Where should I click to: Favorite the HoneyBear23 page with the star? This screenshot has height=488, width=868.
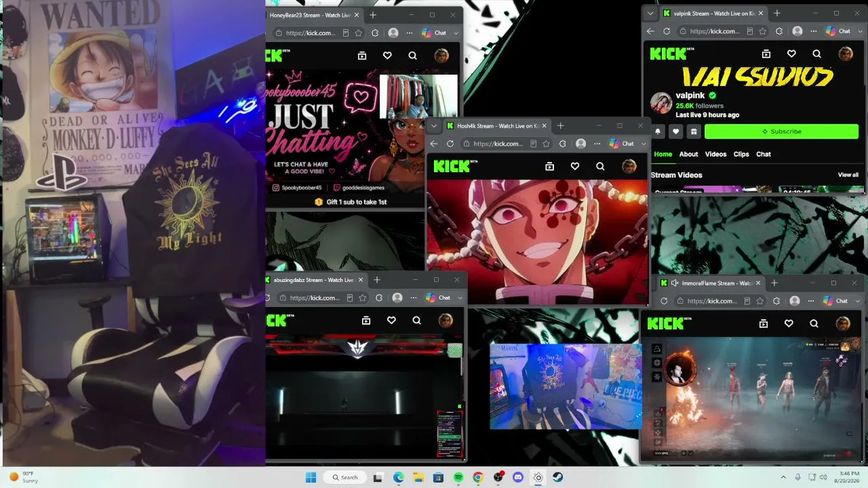point(358,33)
